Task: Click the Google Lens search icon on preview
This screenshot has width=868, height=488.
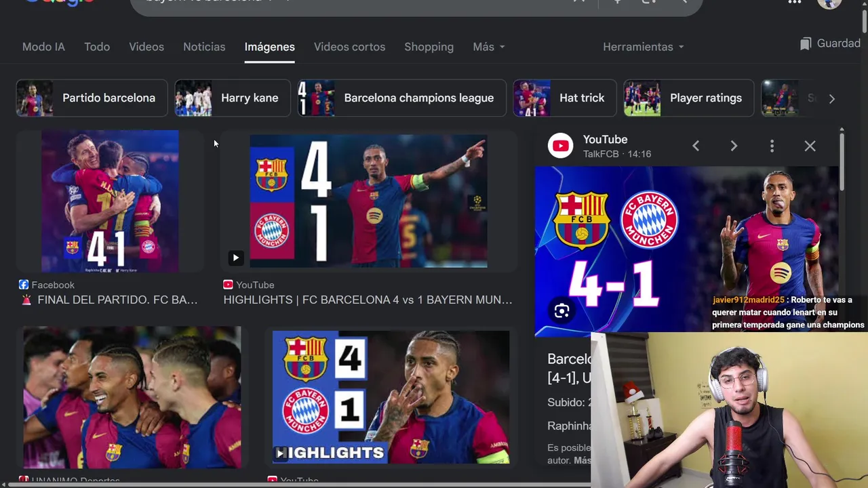Action: click(561, 311)
